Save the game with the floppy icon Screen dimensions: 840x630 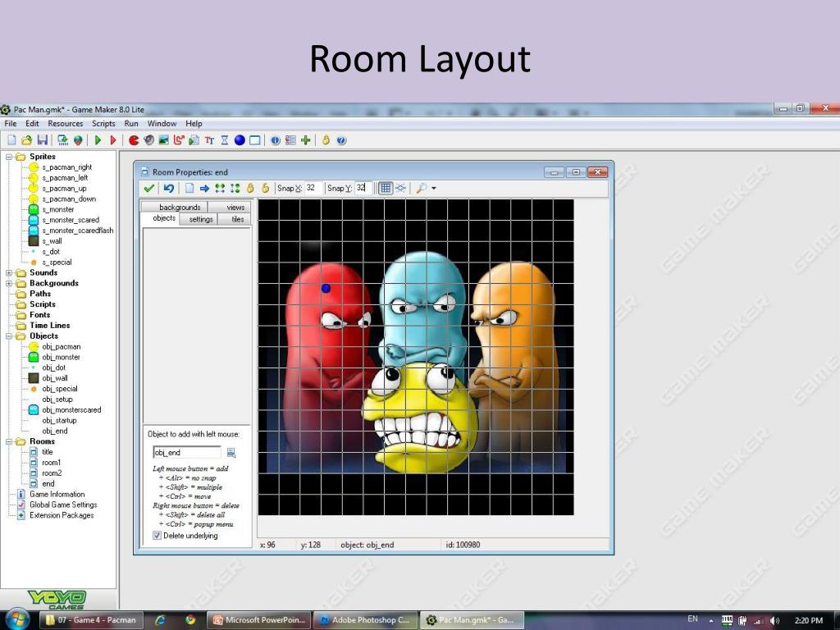coord(43,140)
